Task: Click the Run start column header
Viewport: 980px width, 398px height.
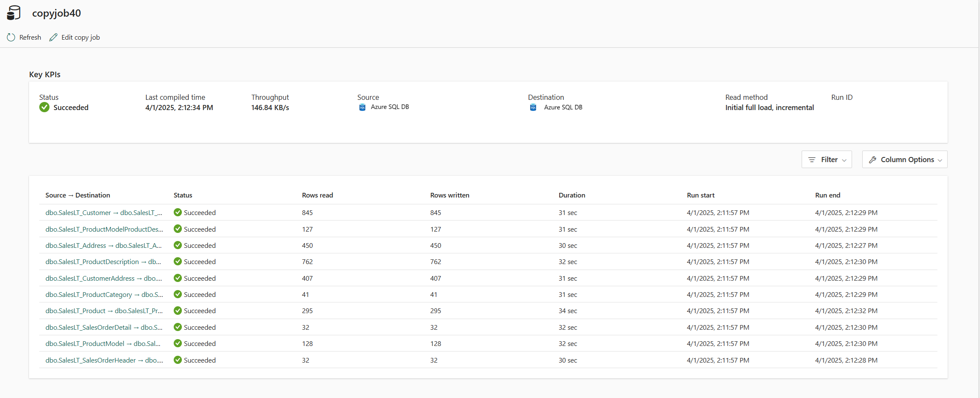Action: 700,195
